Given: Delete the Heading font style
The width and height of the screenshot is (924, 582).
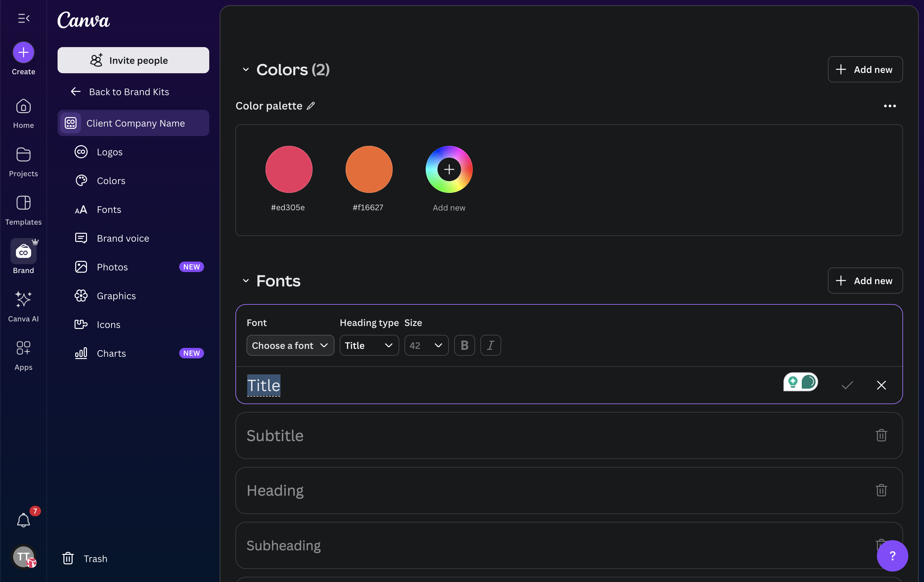Looking at the screenshot, I should click(x=881, y=490).
